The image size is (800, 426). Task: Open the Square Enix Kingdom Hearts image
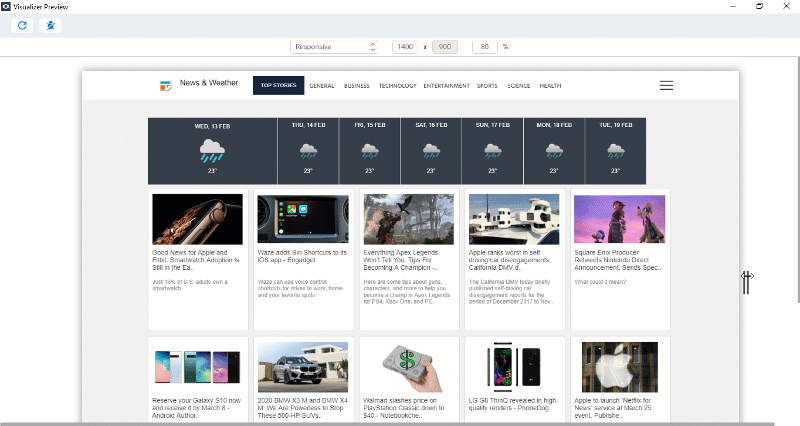(x=619, y=219)
